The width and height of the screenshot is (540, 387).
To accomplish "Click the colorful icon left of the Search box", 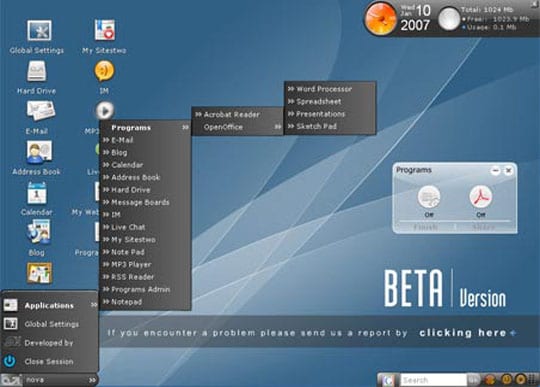I will (x=388, y=380).
